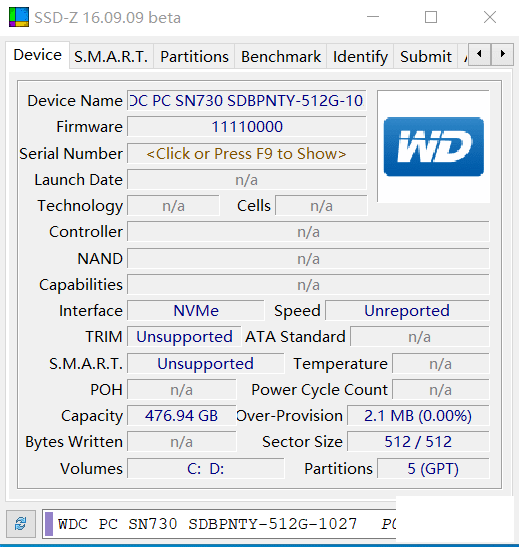Click the Interface value NVMe
The height and width of the screenshot is (547, 519).
pos(196,310)
